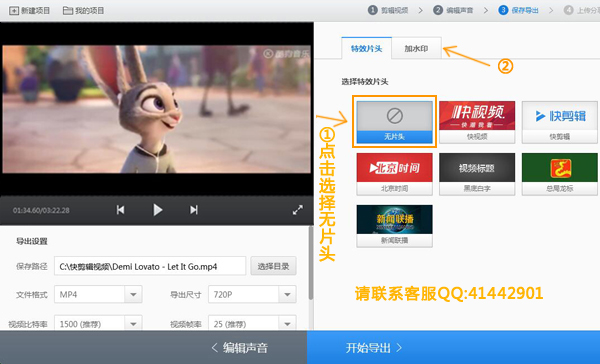
Task: Switch to the 加水印 tab
Action: pyautogui.click(x=416, y=48)
